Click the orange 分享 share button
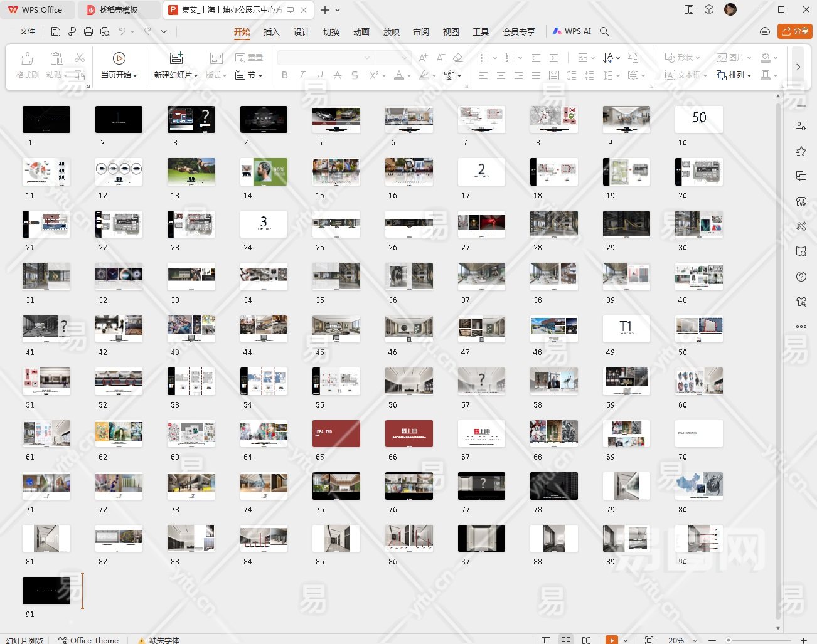817x644 pixels. [794, 31]
